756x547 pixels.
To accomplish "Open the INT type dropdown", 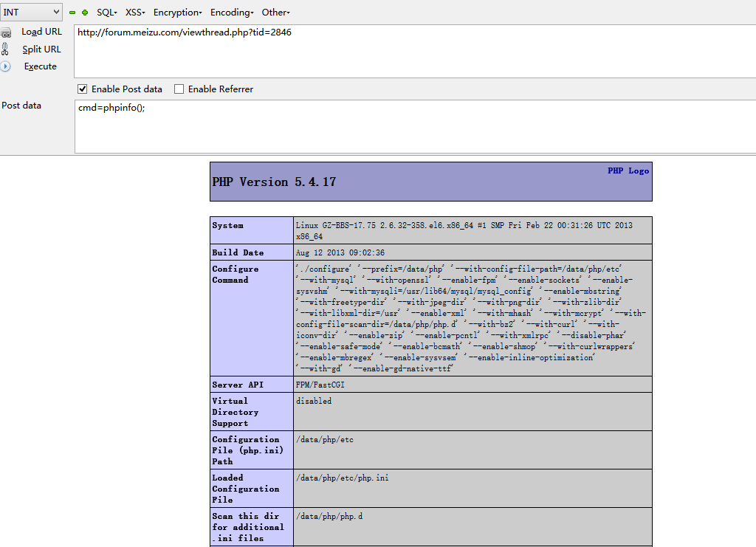I will (31, 12).
